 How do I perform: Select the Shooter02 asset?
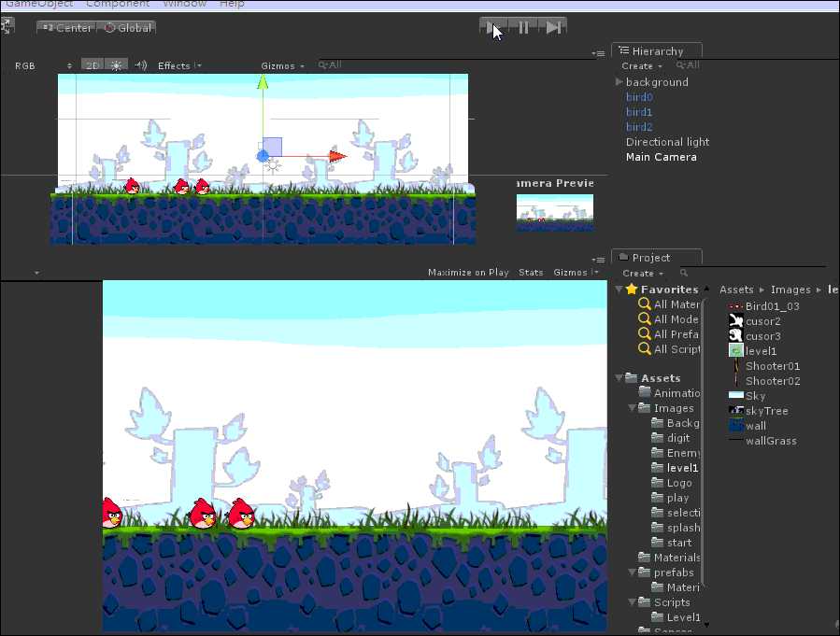(x=765, y=381)
